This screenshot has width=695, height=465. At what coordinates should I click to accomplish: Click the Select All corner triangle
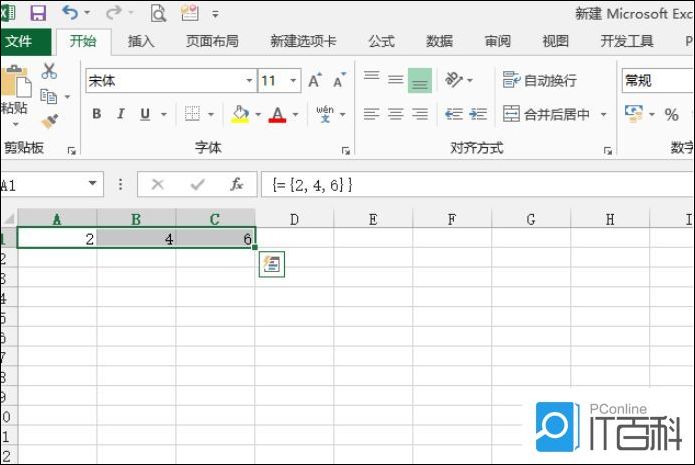coord(9,219)
